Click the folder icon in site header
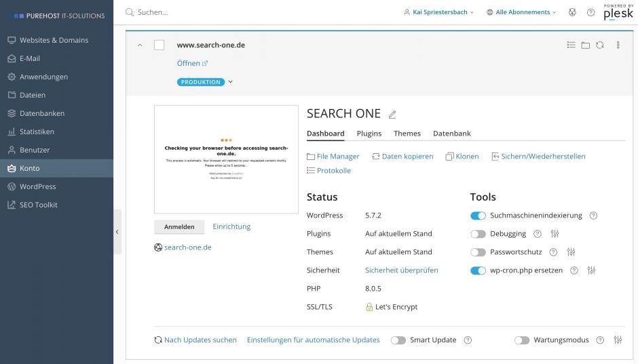Image resolution: width=638 pixels, height=364 pixels. coord(585,45)
